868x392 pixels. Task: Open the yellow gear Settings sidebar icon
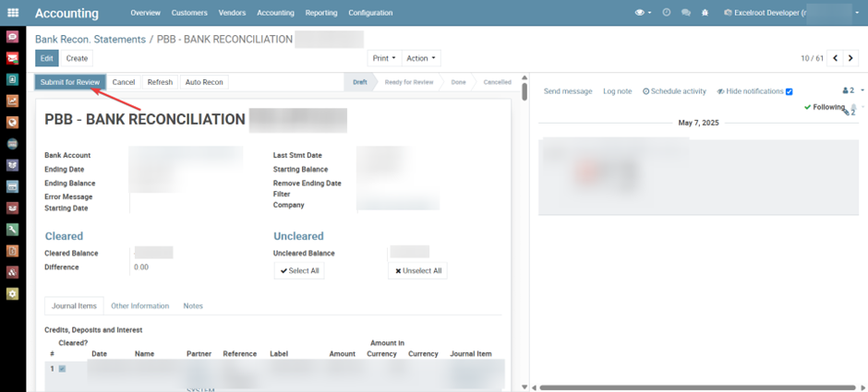[x=12, y=293]
